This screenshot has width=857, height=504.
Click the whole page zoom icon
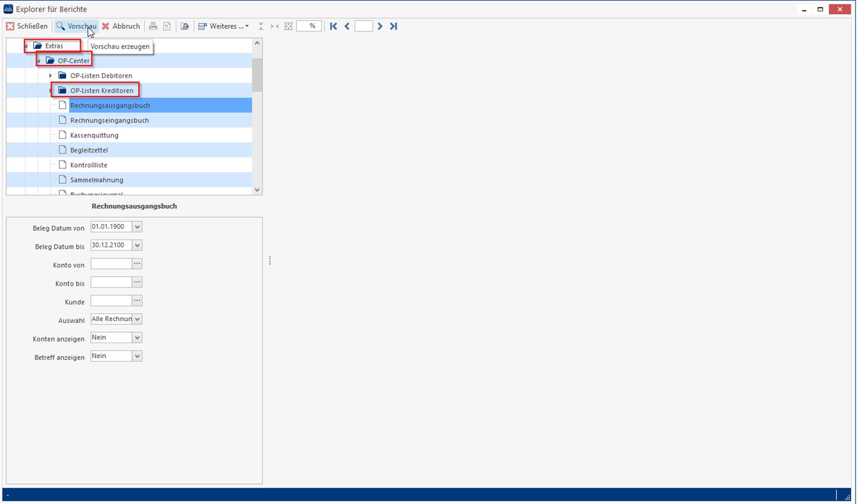click(x=288, y=26)
